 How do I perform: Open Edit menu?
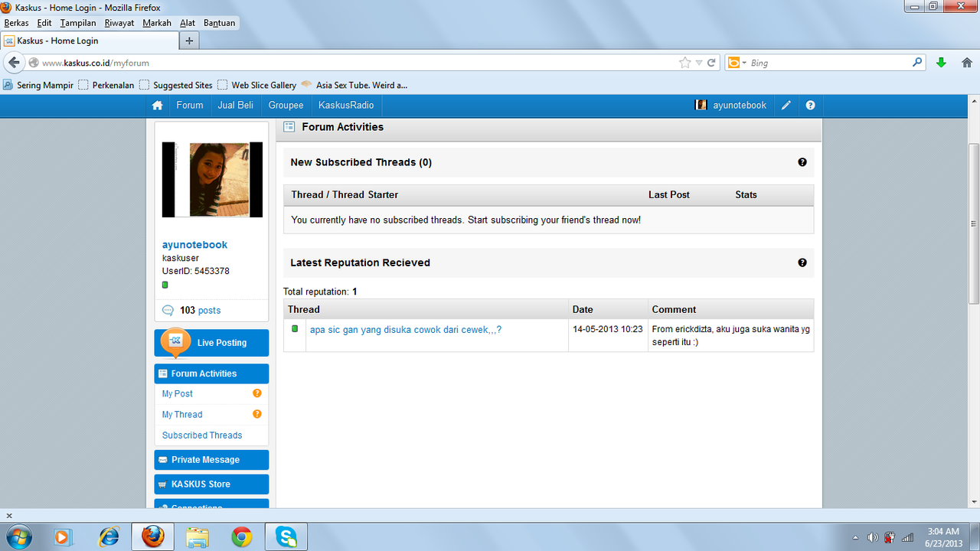click(44, 23)
